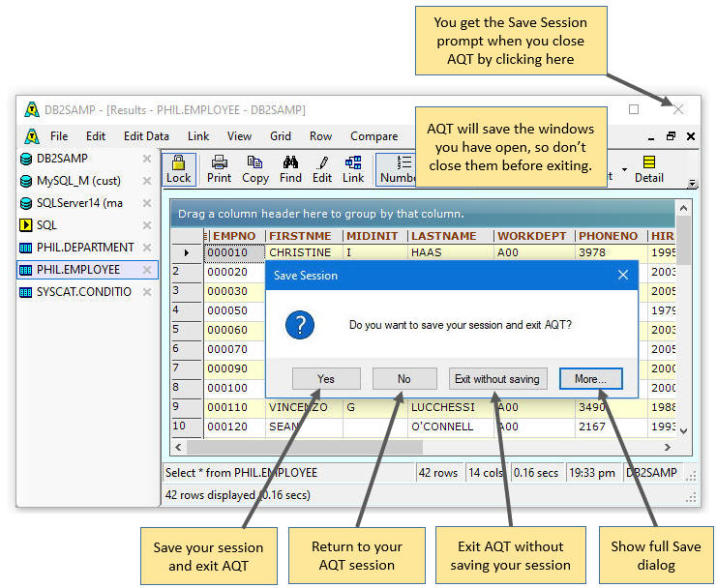
Task: Click Exit without saving button
Action: click(497, 379)
